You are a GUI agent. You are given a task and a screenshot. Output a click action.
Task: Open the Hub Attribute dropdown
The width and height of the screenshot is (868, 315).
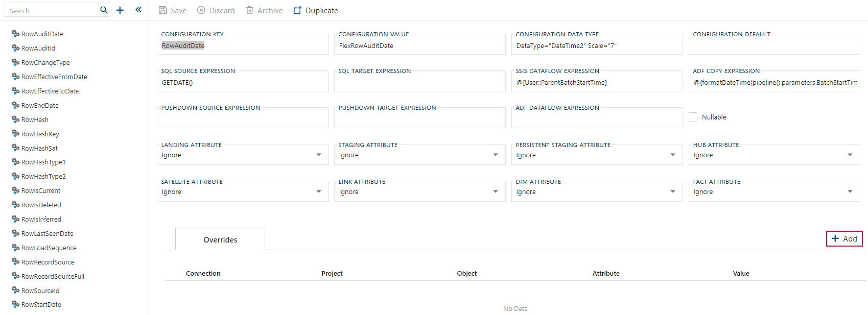click(774, 155)
